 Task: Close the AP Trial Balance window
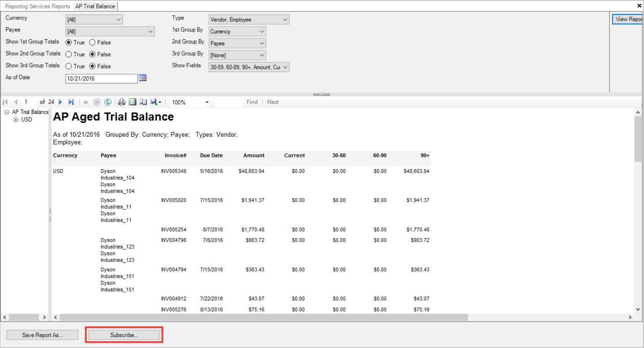point(639,6)
